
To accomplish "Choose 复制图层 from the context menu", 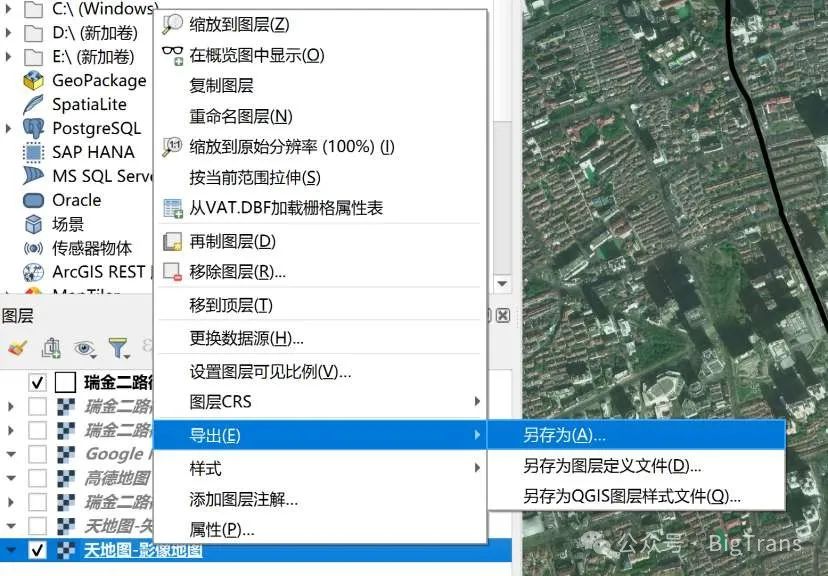I will (320, 86).
